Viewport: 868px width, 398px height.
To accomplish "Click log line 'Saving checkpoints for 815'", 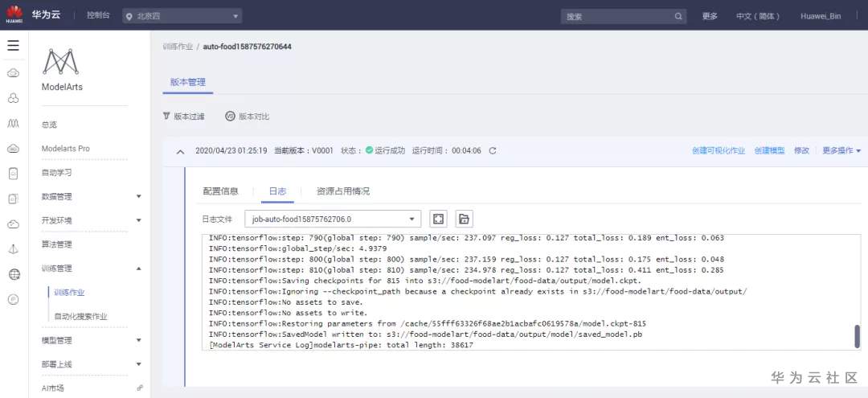I will (424, 281).
